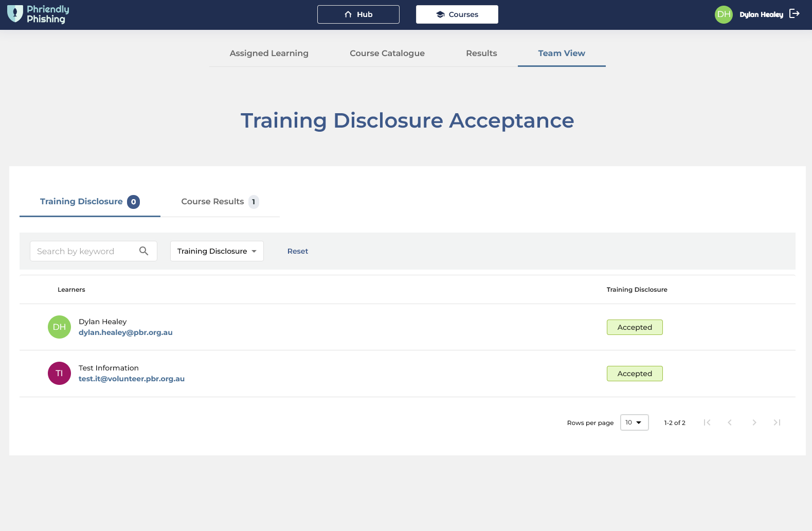Click the Phriendly Phishing shield logo
This screenshot has width=812, height=531.
click(x=15, y=14)
